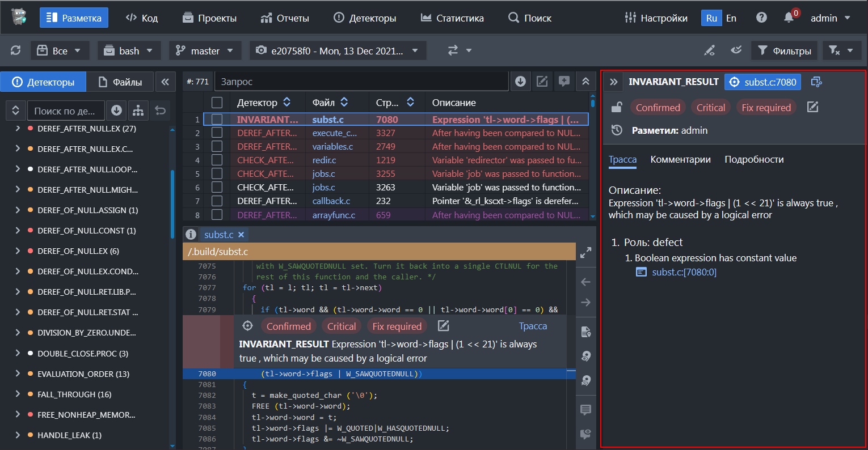Click the detector list vertical scrollbar

172,204
